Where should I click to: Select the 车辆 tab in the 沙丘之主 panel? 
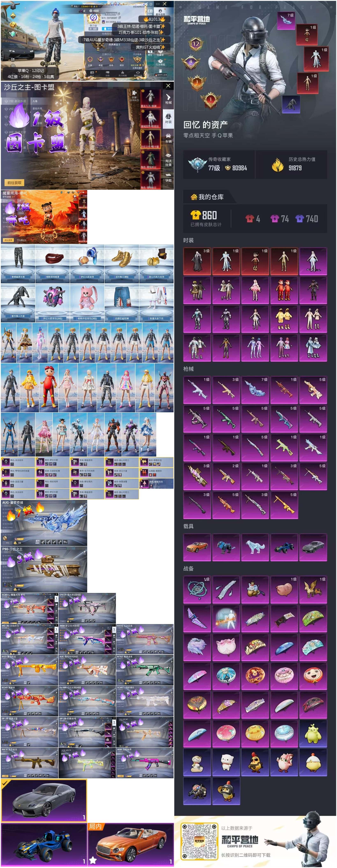click(168, 138)
